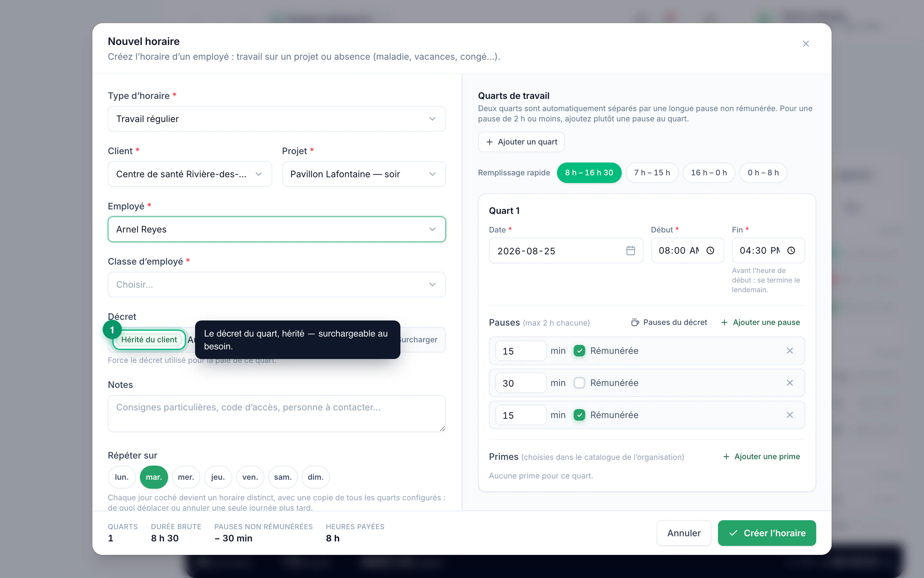Click the Début time field
This screenshot has height=578, width=924.
(x=687, y=250)
